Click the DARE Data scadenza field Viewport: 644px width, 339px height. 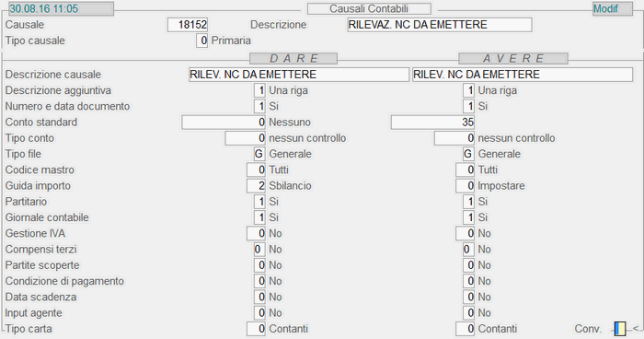pyautogui.click(x=259, y=297)
